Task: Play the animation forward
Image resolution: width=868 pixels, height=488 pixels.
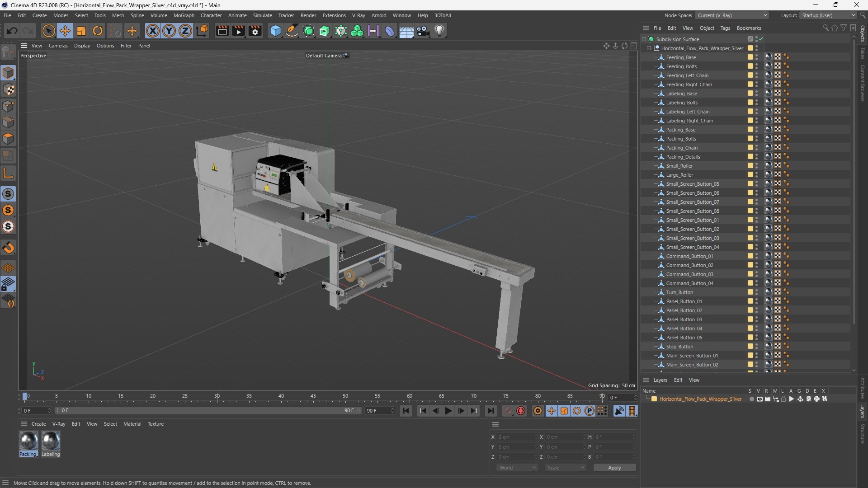Action: pos(448,411)
